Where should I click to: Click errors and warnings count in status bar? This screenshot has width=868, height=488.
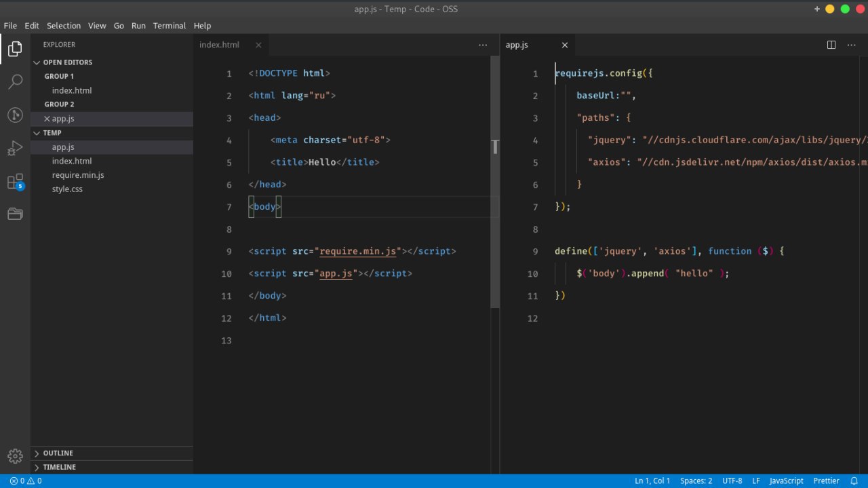pyautogui.click(x=26, y=481)
